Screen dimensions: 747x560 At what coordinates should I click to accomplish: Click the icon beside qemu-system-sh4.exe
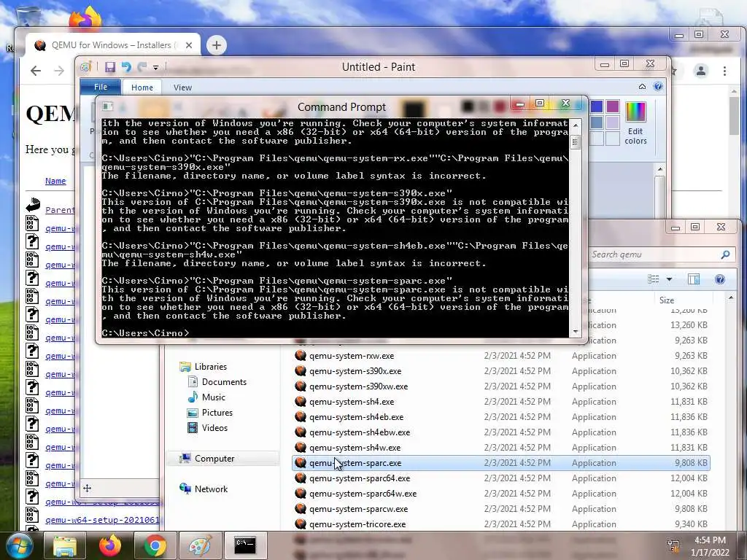300,402
